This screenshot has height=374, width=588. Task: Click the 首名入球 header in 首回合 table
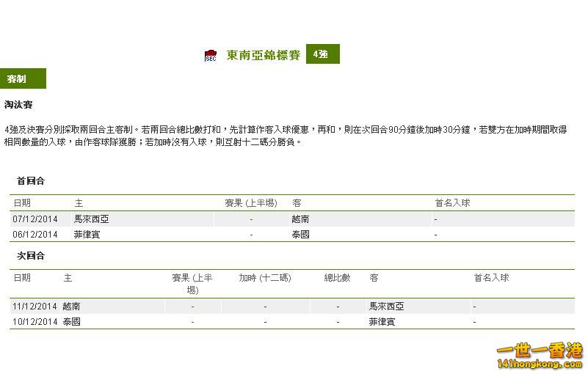[452, 203]
